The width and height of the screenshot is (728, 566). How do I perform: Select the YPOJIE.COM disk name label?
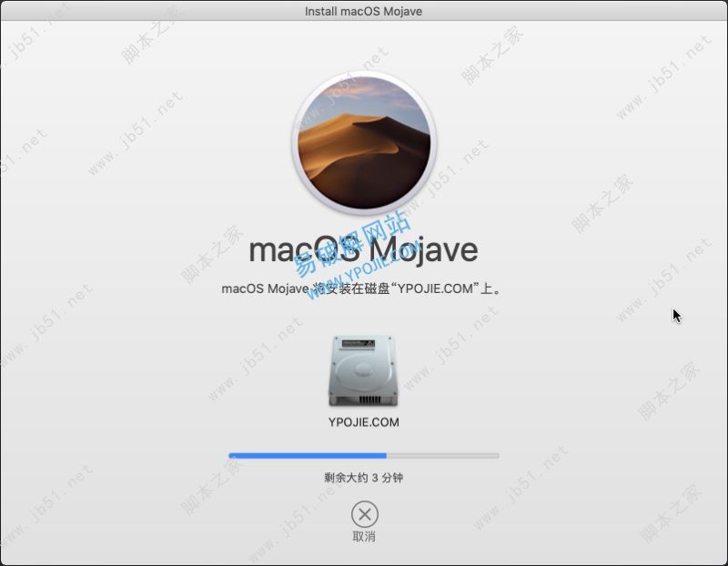[x=364, y=421]
